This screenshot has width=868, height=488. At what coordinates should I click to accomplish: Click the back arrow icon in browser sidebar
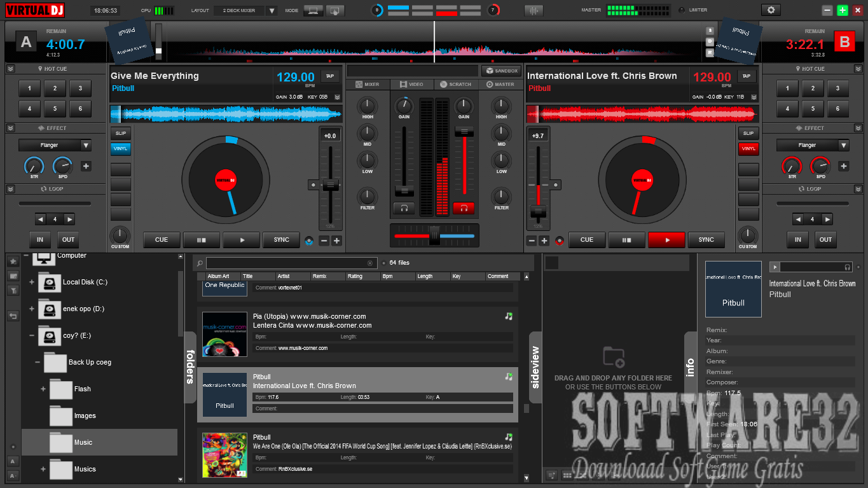[x=13, y=316]
